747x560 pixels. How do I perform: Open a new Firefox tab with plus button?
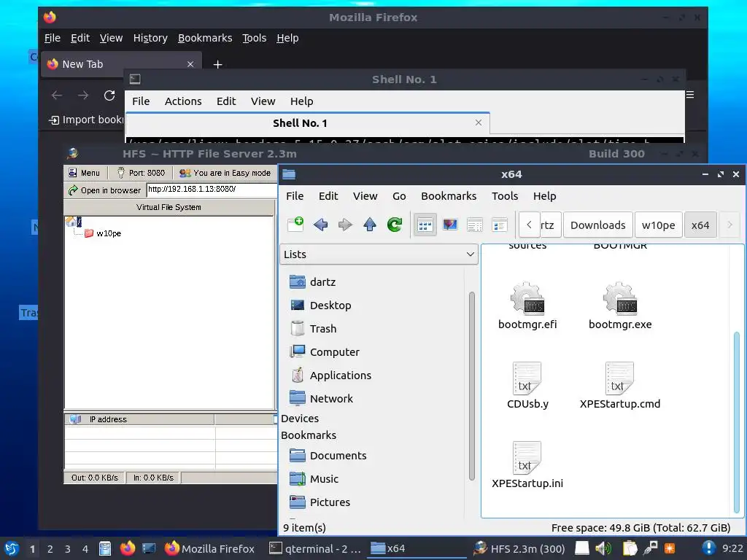pos(217,64)
